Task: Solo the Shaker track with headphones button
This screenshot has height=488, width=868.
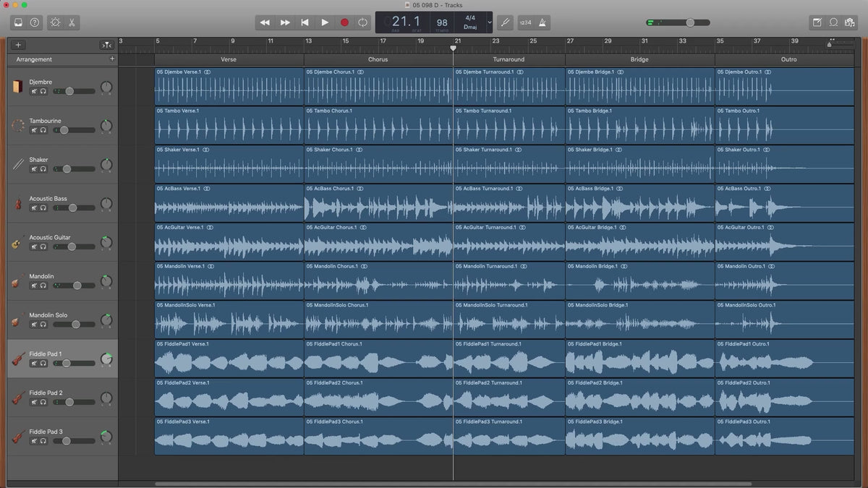Action: point(43,169)
